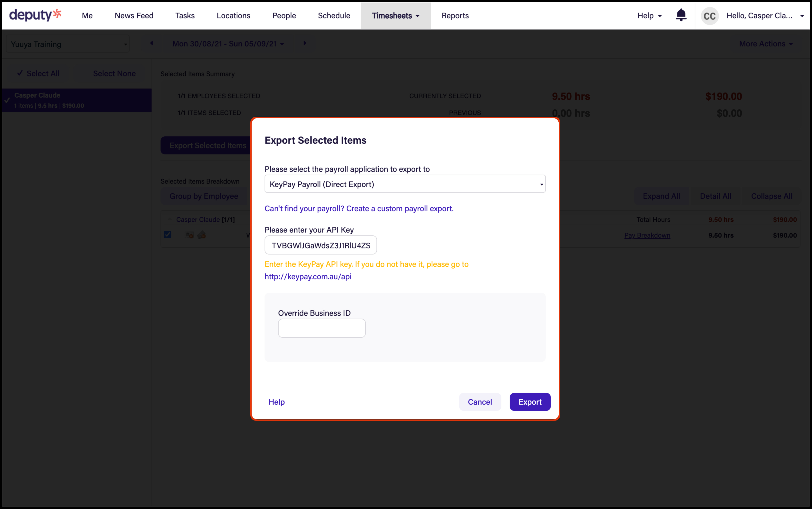Go to People page
Viewport: 812px width, 509px height.
(x=284, y=16)
